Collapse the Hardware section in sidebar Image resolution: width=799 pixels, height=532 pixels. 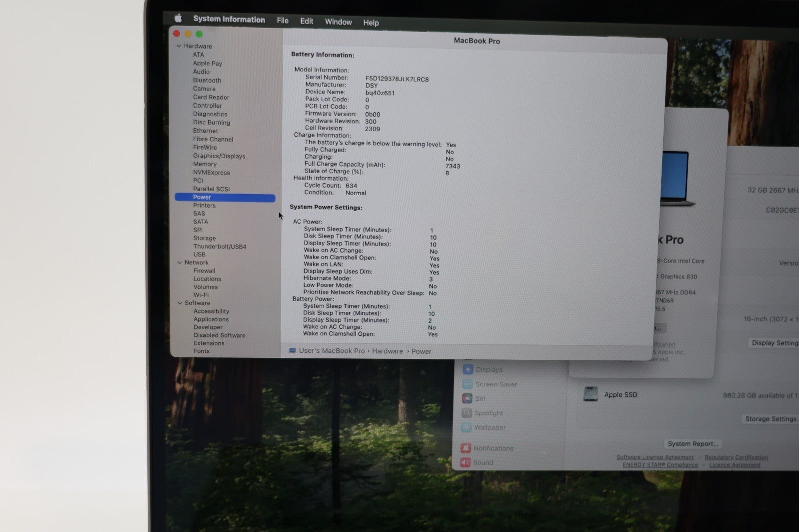pos(179,46)
